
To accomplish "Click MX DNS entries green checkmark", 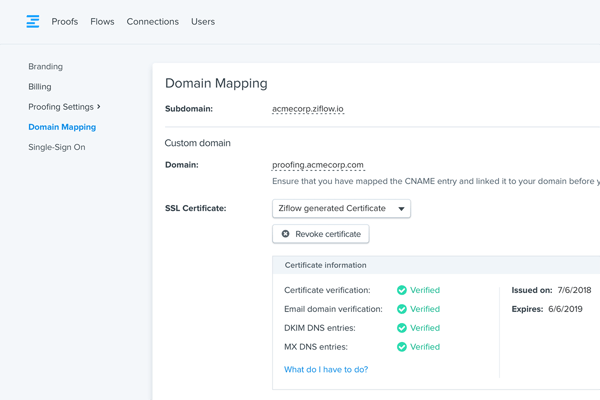I will [402, 347].
